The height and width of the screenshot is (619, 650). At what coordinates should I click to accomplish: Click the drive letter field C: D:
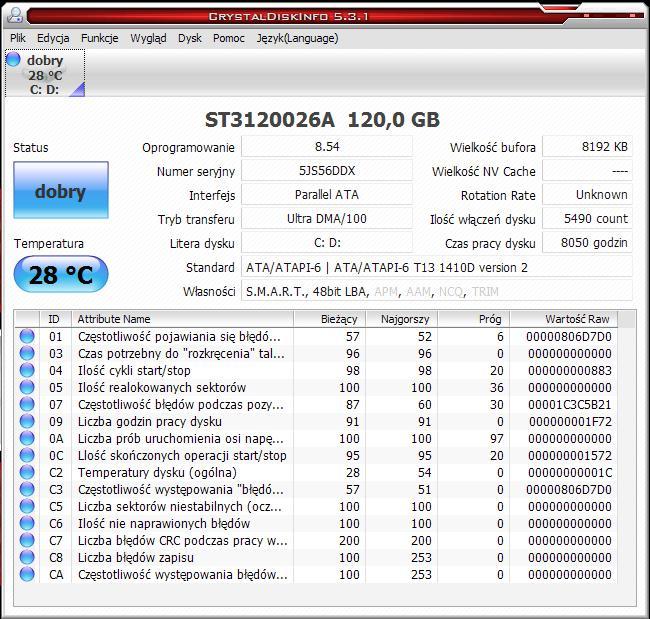click(x=327, y=243)
